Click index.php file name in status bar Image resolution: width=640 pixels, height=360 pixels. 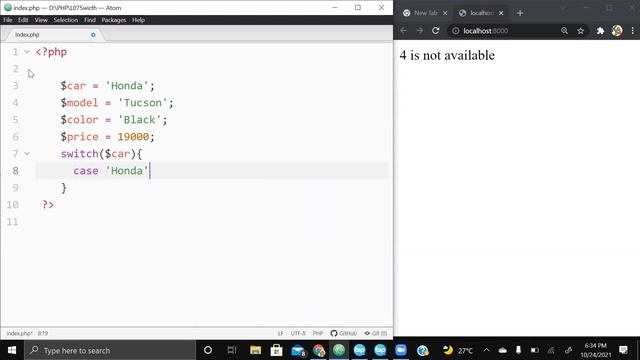[x=19, y=333]
